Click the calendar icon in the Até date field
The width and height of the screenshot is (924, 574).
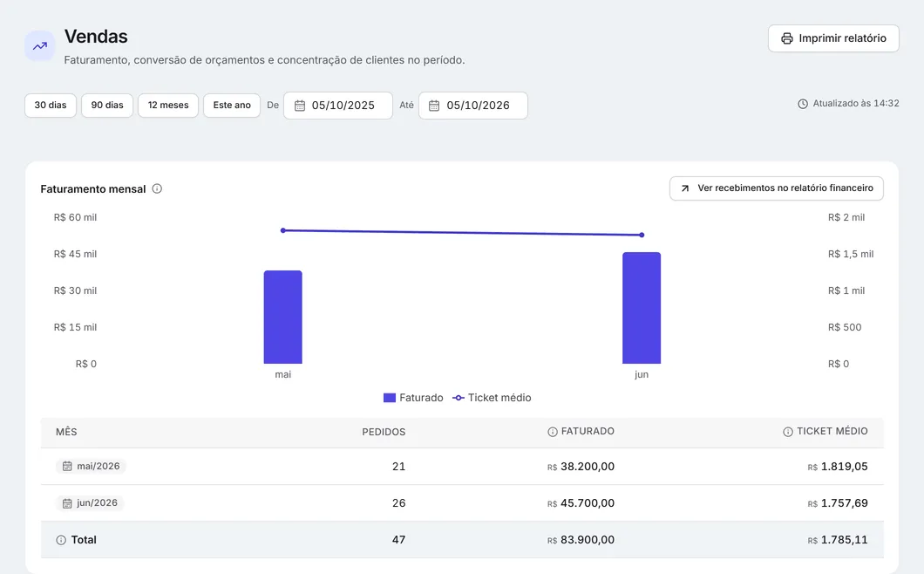coord(434,106)
